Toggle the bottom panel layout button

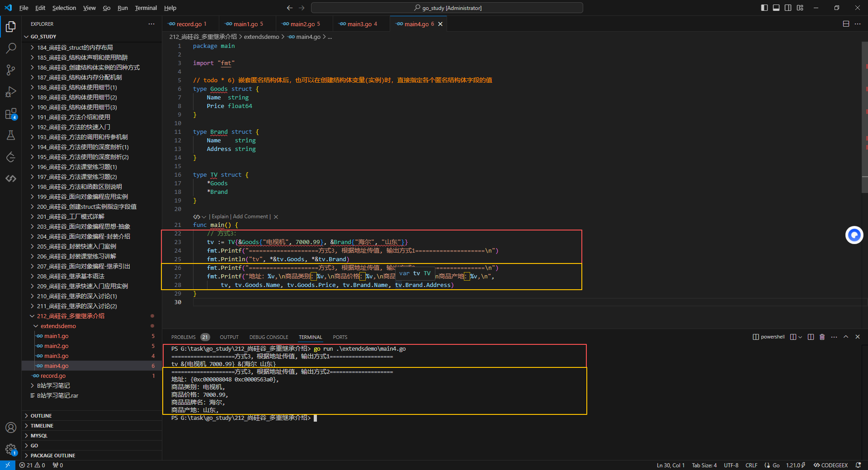coord(776,8)
